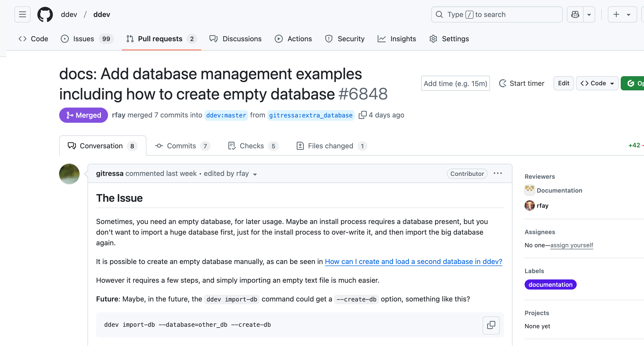Copy the ddev import-db code snippet
The image size is (644, 346).
pyautogui.click(x=491, y=325)
